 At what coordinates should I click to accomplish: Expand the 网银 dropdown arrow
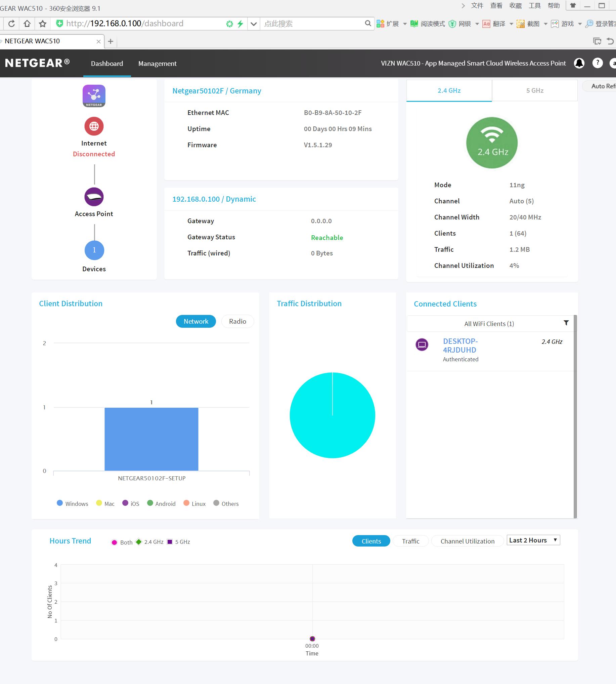[477, 24]
